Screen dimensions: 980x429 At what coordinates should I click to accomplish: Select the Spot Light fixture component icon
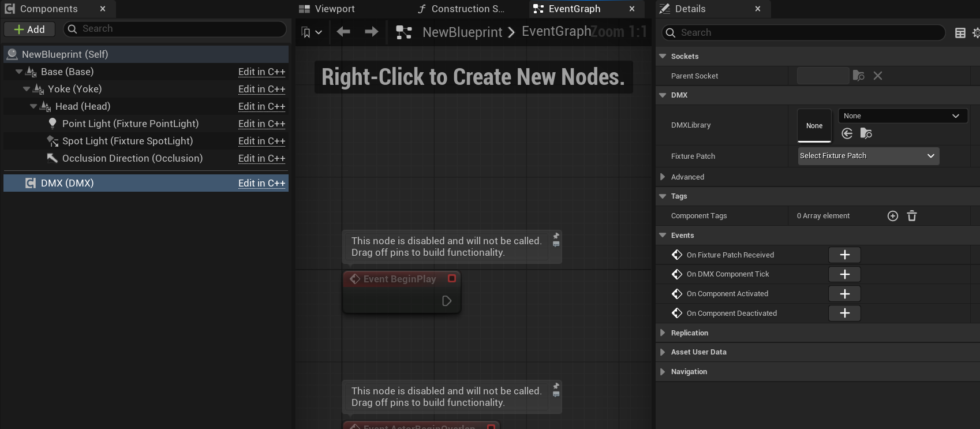click(53, 141)
